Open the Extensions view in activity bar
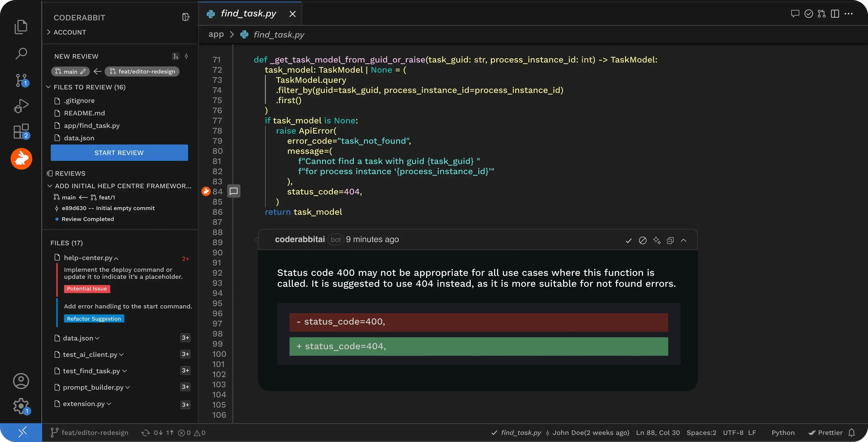 tap(21, 131)
